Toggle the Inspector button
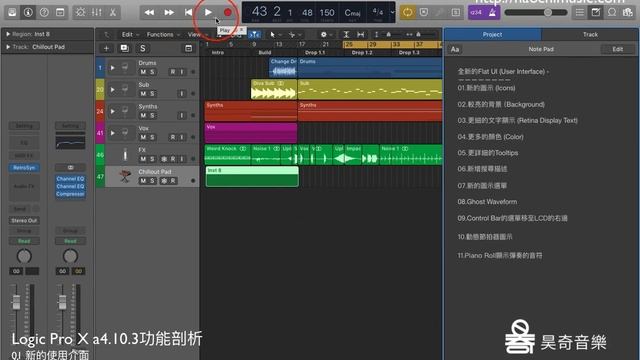Screen dimensions: 640x360 click(28, 12)
